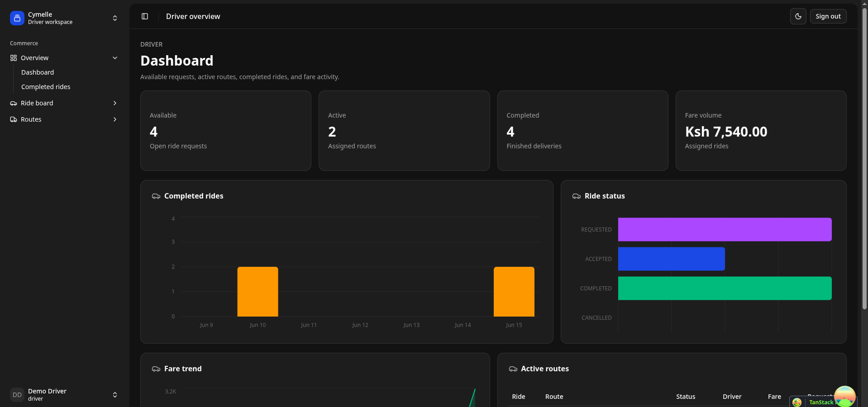Collapse the Overview section chevron

115,58
